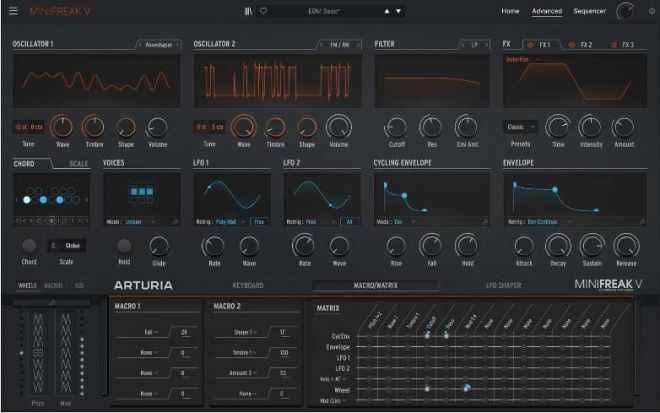Click the Oscillator 1 Tune value box
Viewport: 660px width, 413px height.
(x=29, y=126)
